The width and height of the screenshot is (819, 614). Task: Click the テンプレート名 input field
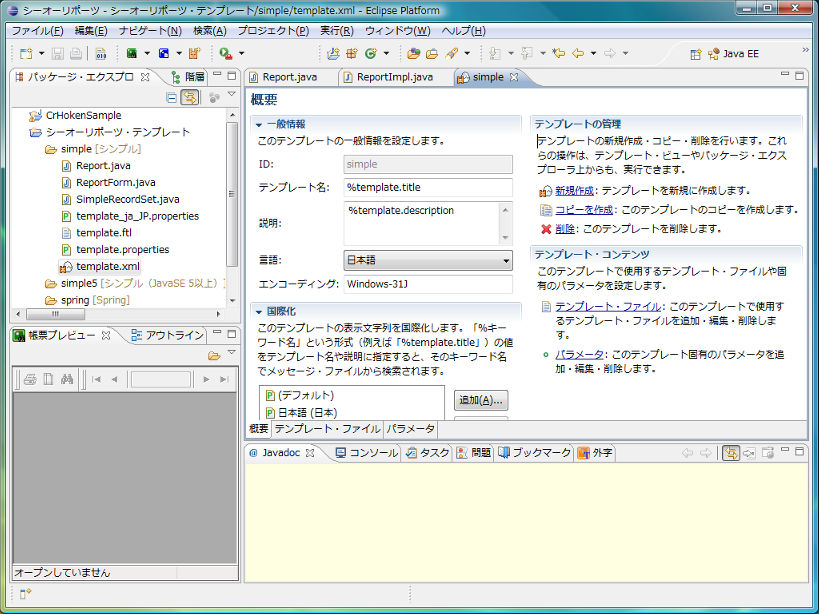click(x=428, y=187)
